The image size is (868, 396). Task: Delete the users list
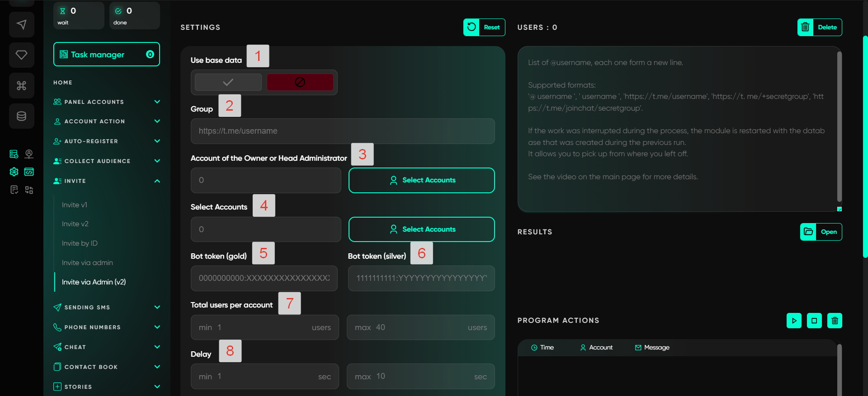[819, 27]
